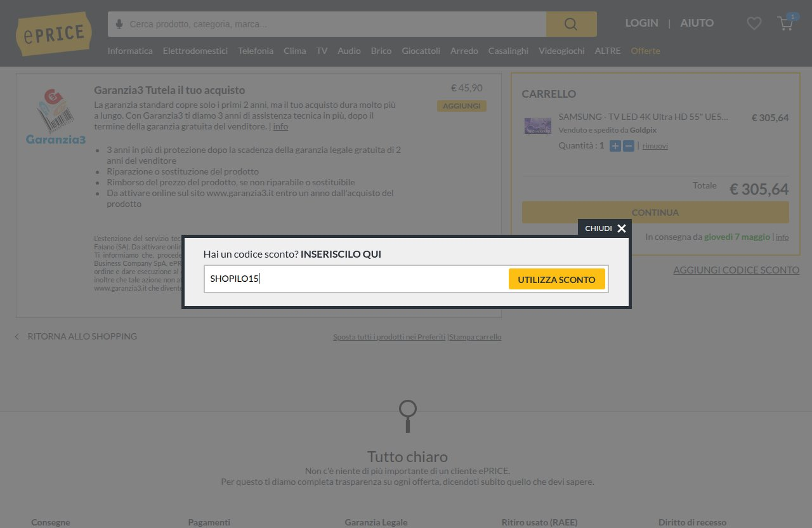Viewport: 812px width, 528px height.
Task: Click the magnifier search button
Action: coord(571,24)
